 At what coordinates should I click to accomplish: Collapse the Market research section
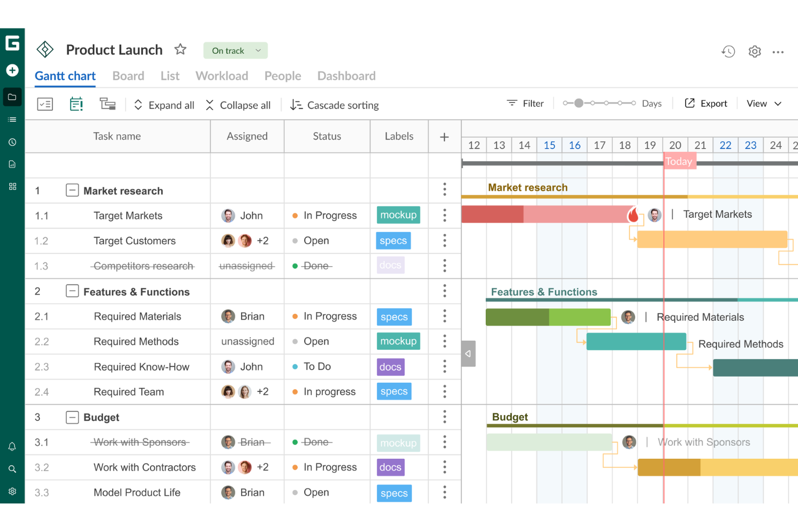[72, 190]
